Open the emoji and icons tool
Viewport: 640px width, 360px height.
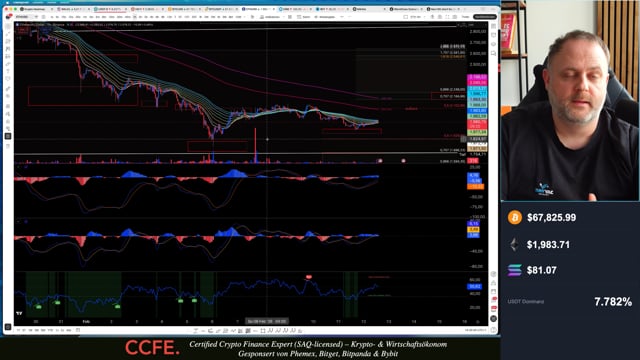pos(8,79)
